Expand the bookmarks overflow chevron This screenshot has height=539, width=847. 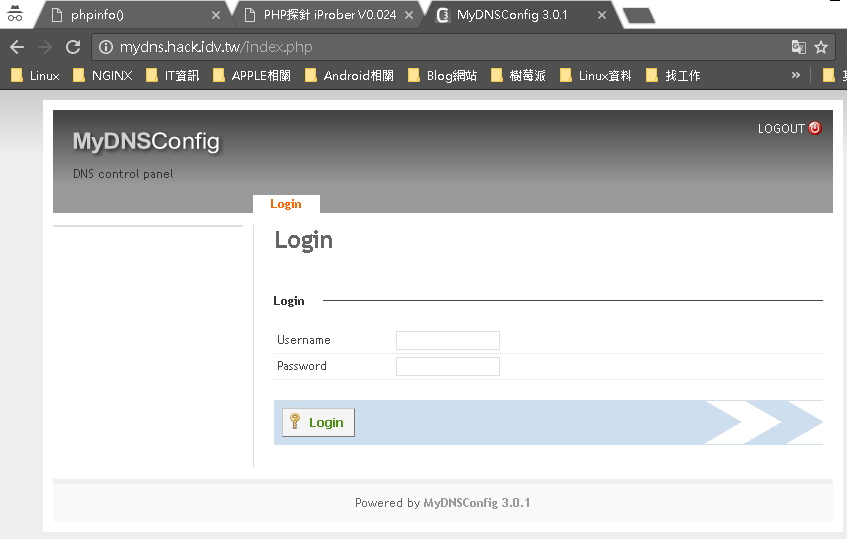795,75
